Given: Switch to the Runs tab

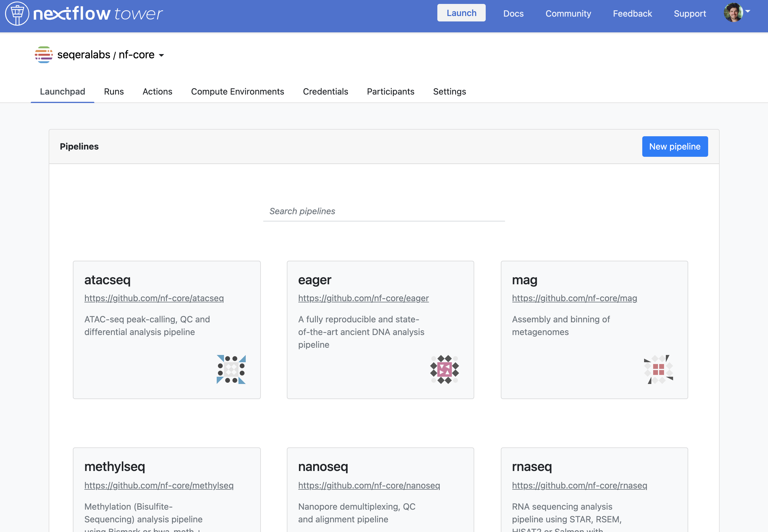Looking at the screenshot, I should click(114, 91).
